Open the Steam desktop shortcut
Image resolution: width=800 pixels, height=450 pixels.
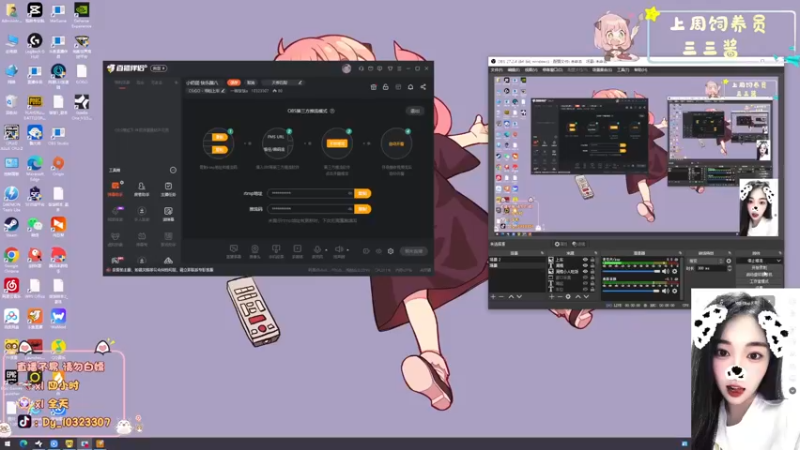point(11,226)
